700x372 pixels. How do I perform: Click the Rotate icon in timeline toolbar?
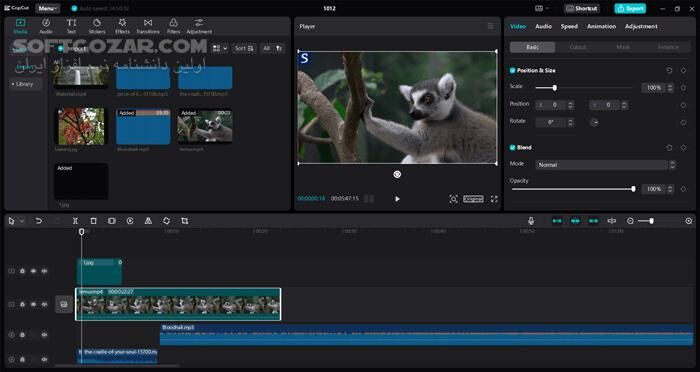pos(166,221)
